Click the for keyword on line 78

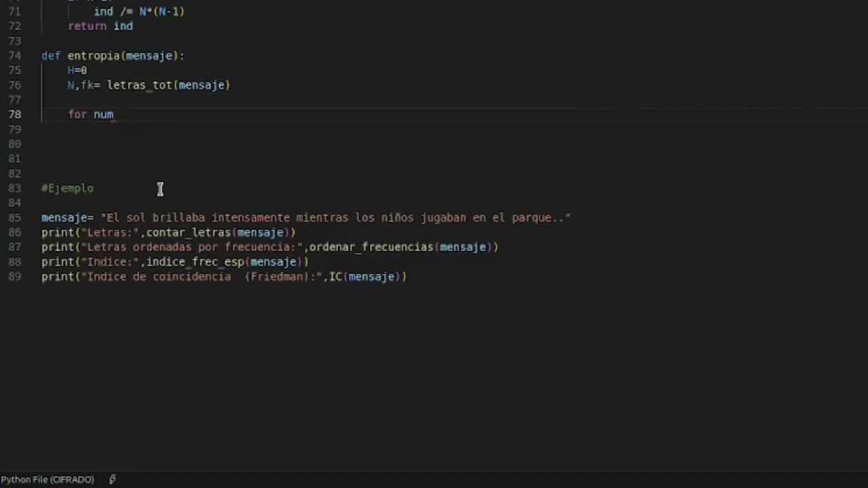77,115
